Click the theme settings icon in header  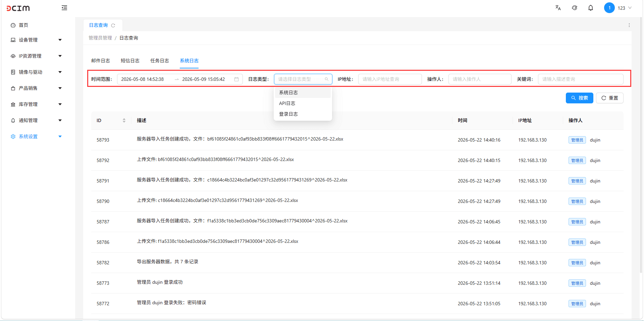pyautogui.click(x=575, y=8)
